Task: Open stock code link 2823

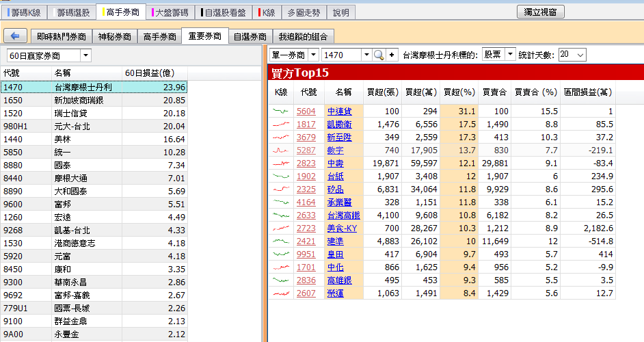Action: [x=306, y=163]
